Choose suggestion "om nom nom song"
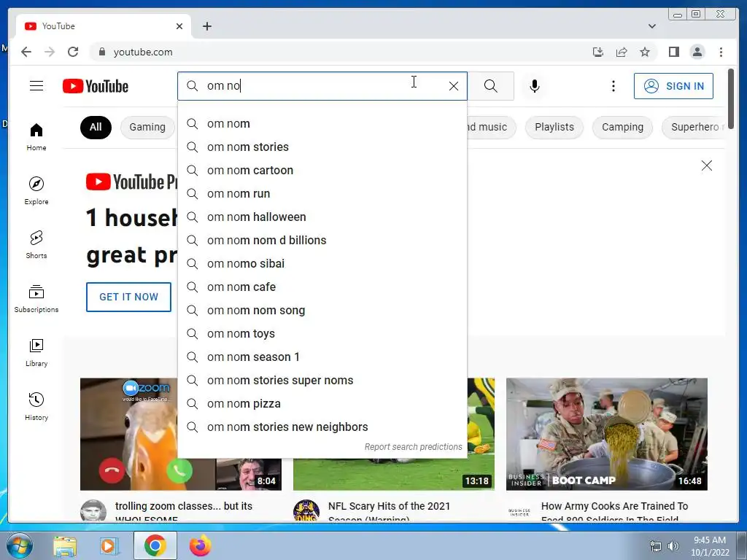The width and height of the screenshot is (747, 560). 322,311
